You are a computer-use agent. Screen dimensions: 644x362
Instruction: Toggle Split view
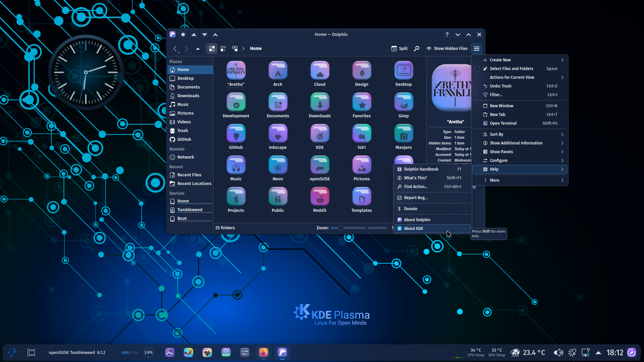(x=399, y=49)
